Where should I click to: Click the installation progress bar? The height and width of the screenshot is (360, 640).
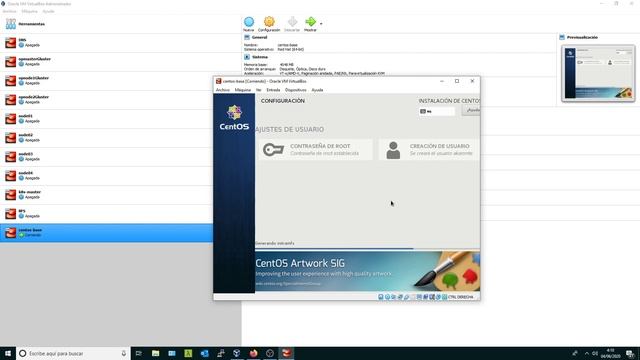click(367, 249)
